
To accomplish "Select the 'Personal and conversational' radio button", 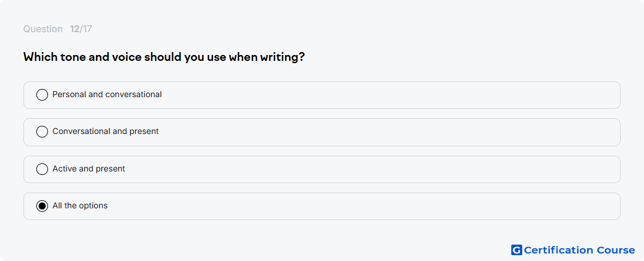I will [42, 95].
